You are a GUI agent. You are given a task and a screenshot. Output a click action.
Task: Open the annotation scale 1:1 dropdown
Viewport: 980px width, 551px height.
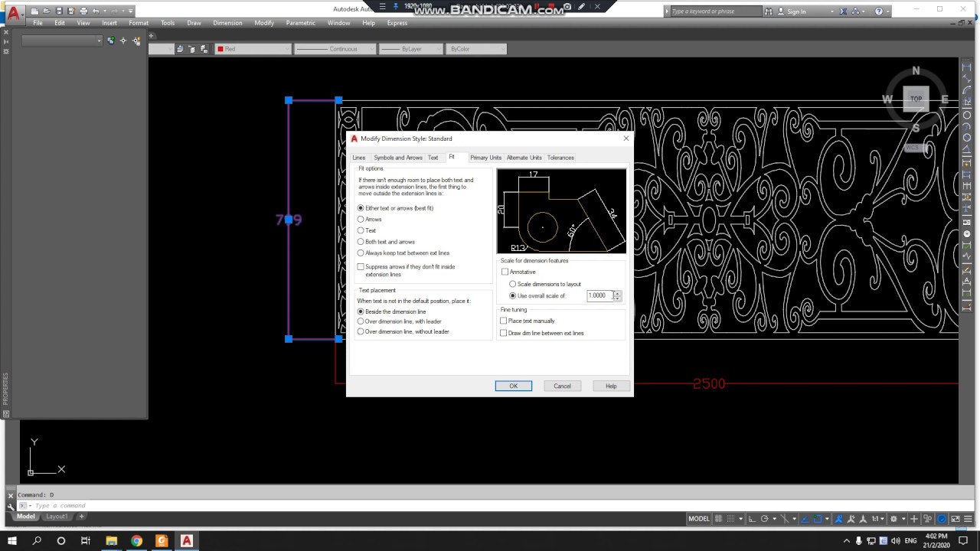pos(877,519)
